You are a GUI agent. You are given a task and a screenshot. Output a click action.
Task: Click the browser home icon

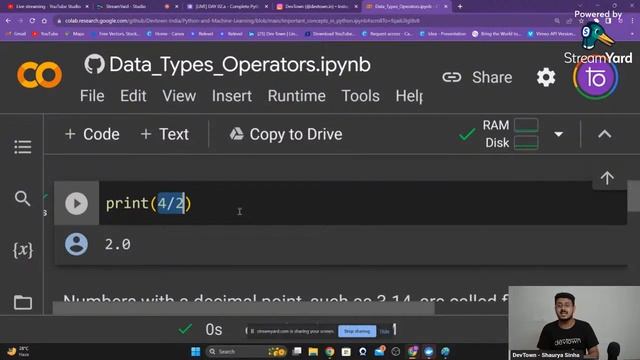pyautogui.click(x=44, y=20)
